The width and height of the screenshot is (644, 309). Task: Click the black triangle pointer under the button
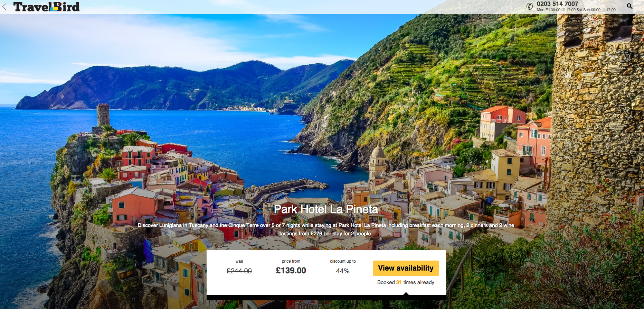point(406,294)
